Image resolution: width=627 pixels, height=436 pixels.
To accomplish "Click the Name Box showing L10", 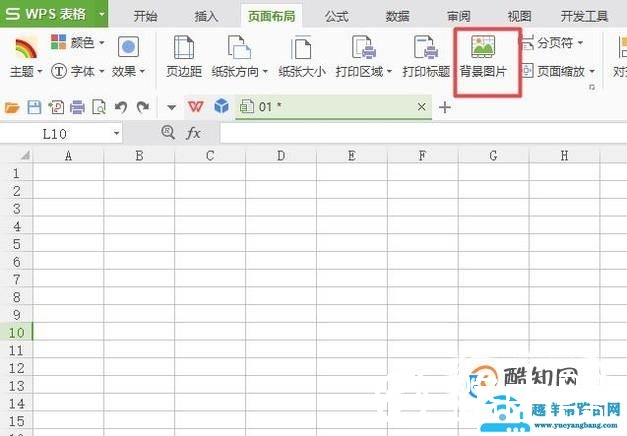I will [x=55, y=134].
